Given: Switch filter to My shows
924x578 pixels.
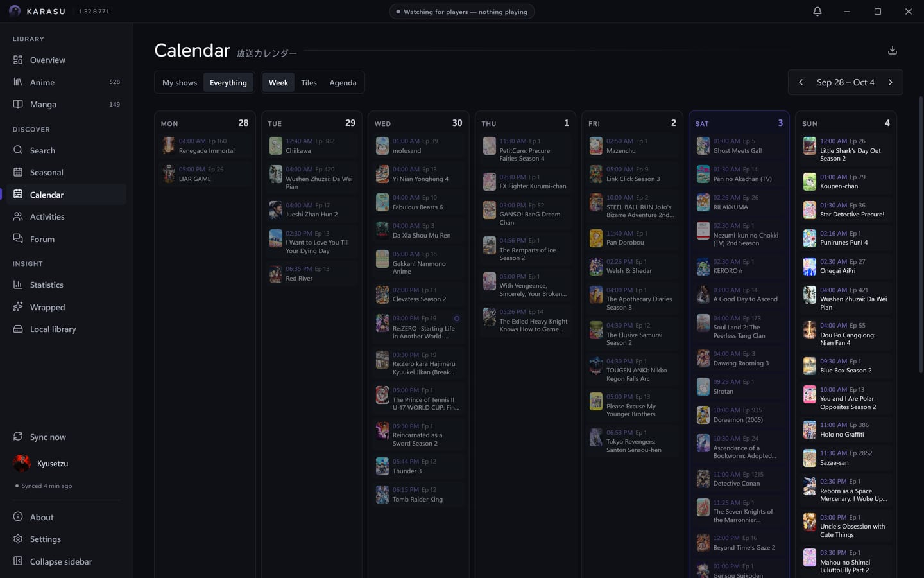Looking at the screenshot, I should coord(180,82).
